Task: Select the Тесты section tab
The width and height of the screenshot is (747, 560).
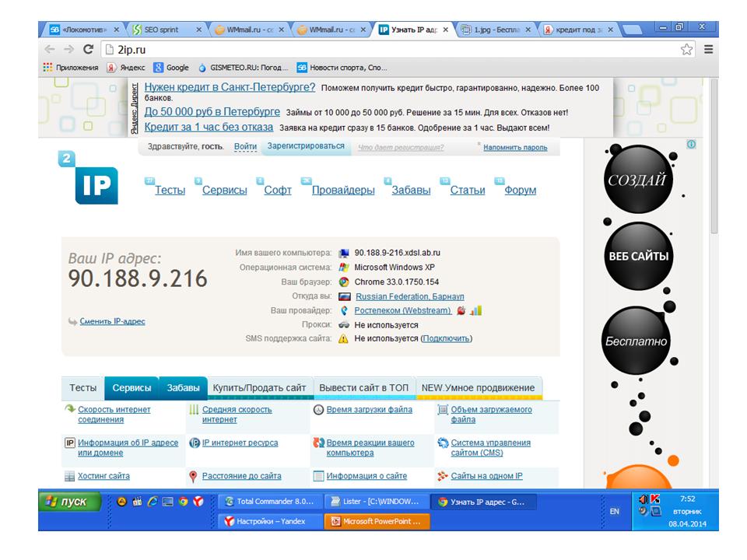Action: (83, 387)
